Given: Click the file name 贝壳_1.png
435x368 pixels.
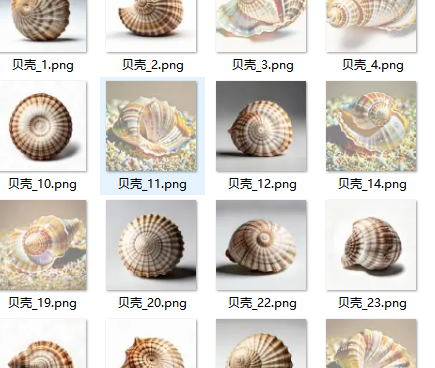Looking at the screenshot, I should pyautogui.click(x=43, y=65).
